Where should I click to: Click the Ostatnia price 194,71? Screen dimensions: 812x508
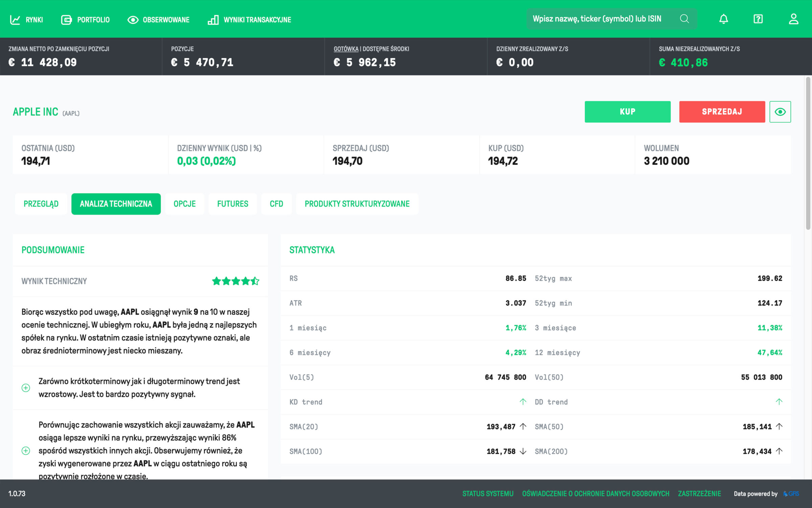point(36,161)
